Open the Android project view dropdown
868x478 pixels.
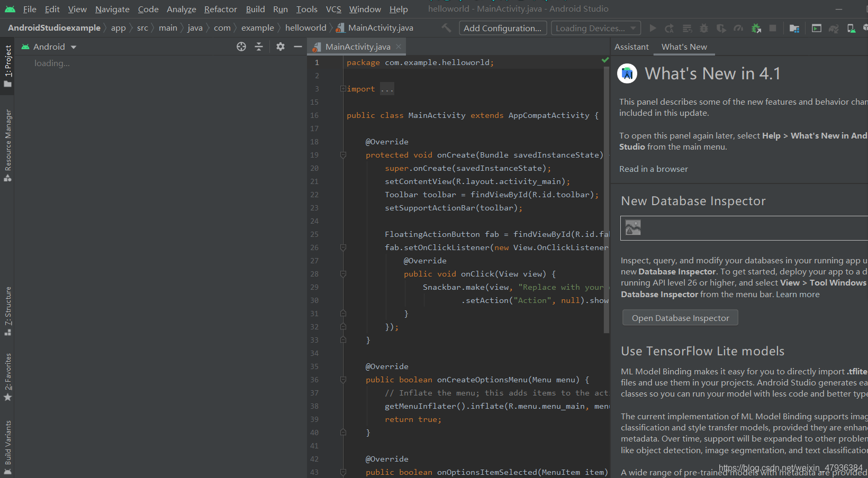49,47
